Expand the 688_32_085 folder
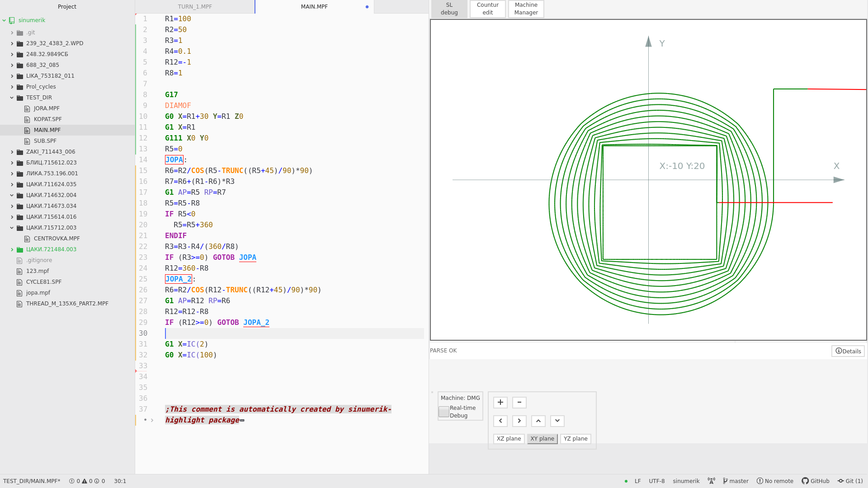The width and height of the screenshot is (868, 488). tap(12, 65)
